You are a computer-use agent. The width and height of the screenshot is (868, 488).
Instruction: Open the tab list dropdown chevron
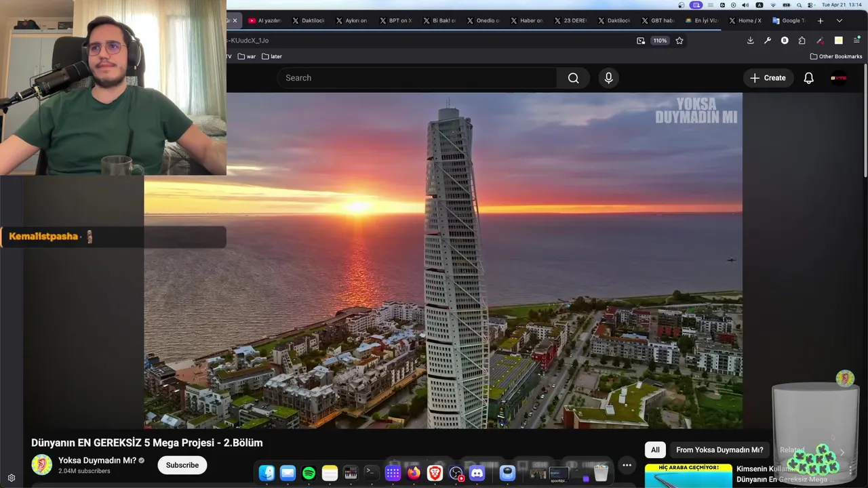click(839, 20)
